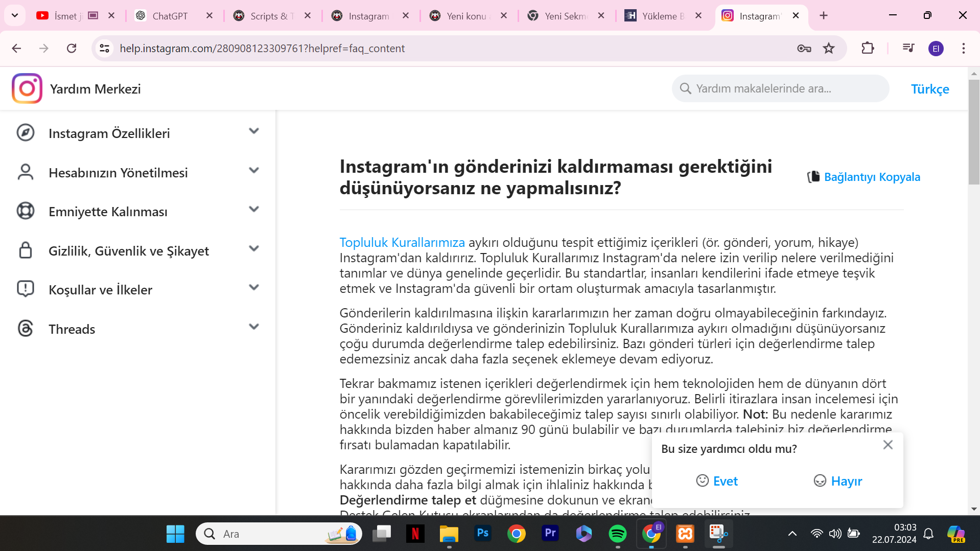Open Premiere Pro from the taskbar
Screen dimensions: 980x551
(x=550, y=534)
